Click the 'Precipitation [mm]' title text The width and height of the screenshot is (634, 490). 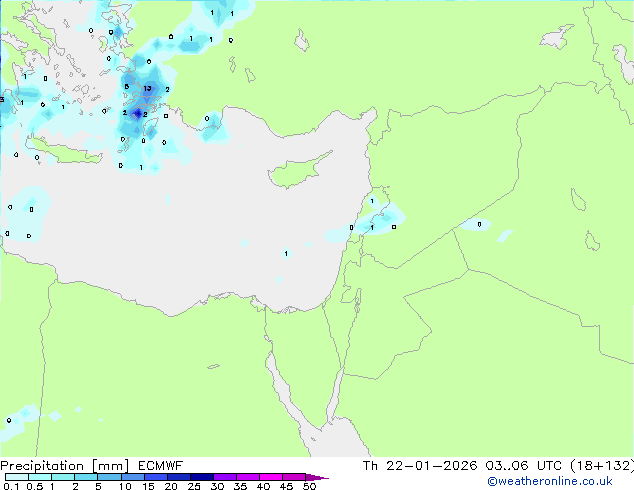(65, 466)
